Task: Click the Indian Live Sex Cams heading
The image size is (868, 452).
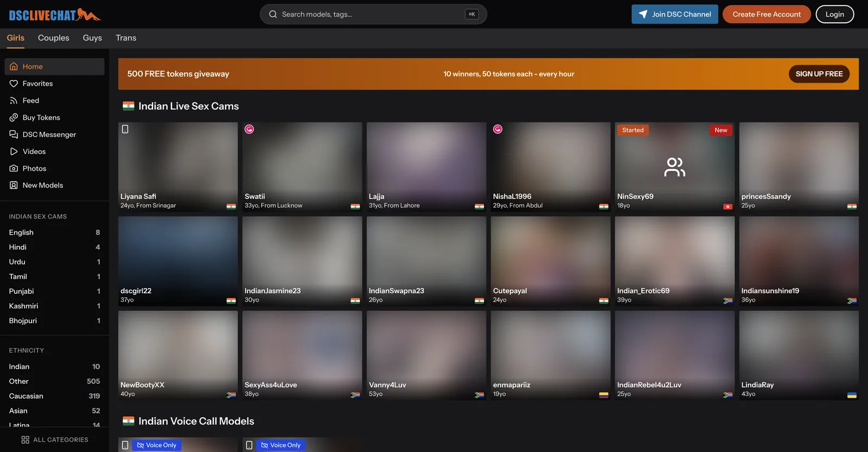Action: [x=189, y=106]
